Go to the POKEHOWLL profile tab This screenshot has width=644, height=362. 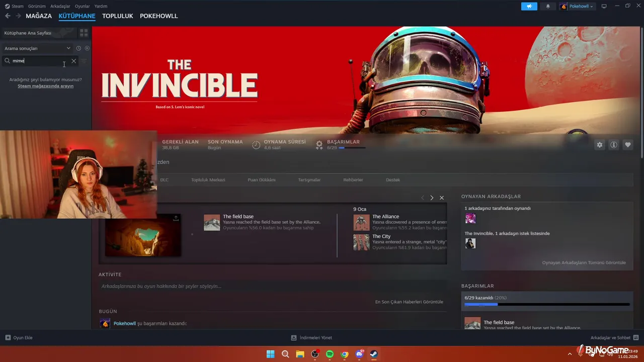(159, 16)
